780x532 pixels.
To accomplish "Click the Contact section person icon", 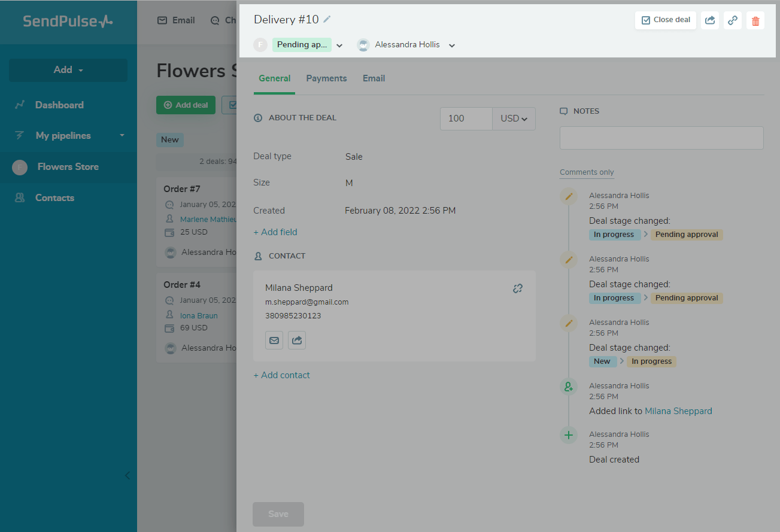I will coord(258,256).
